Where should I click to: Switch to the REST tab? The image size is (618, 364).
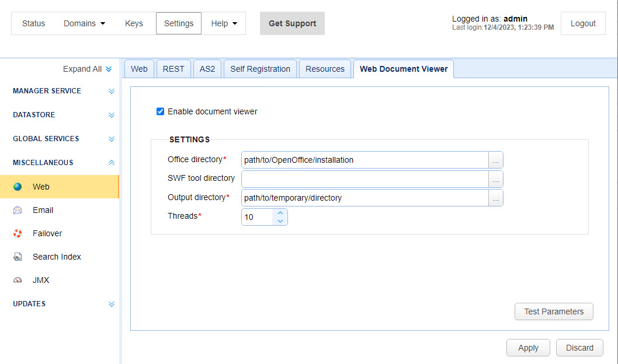173,68
